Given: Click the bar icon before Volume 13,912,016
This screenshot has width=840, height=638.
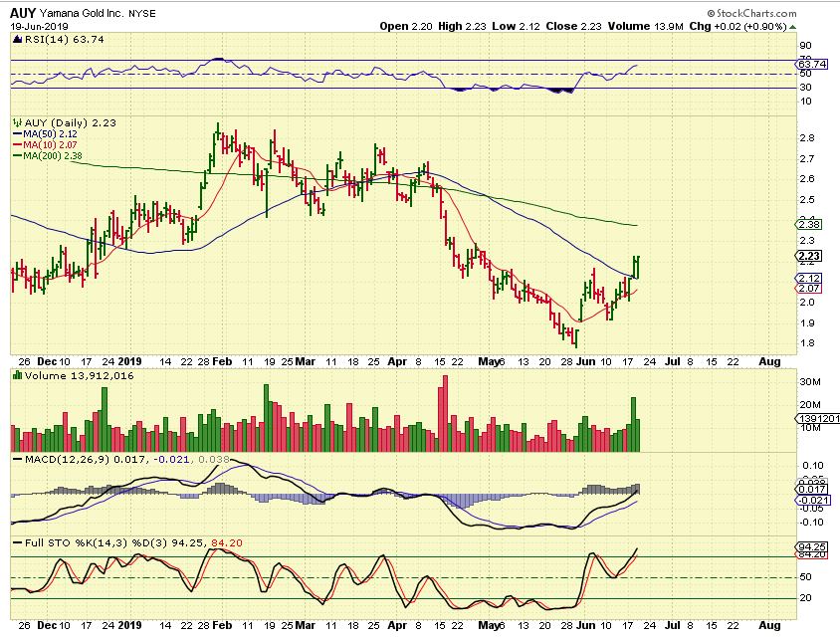Looking at the screenshot, I should point(17,375).
